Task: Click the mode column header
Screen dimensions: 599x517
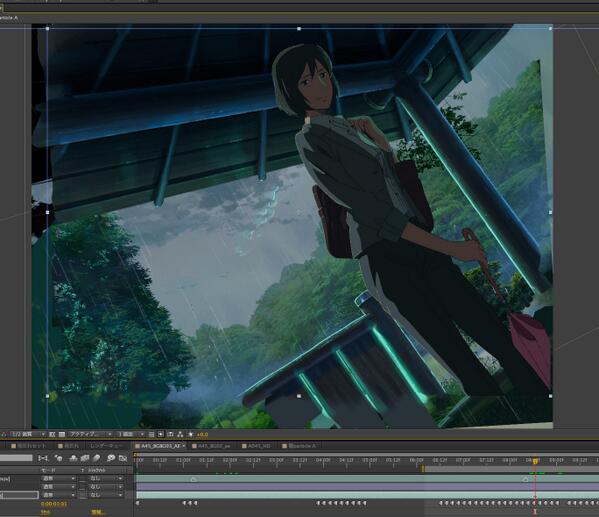Action: [x=48, y=470]
